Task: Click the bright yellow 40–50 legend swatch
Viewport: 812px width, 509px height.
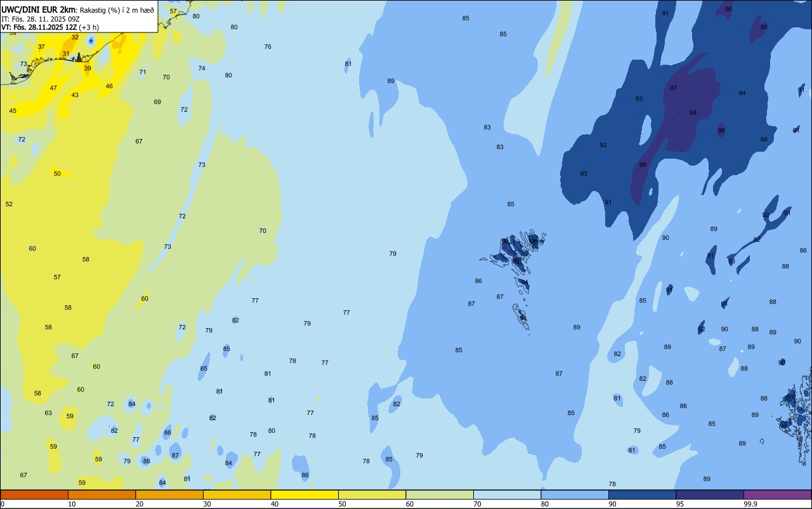Action: point(304,494)
